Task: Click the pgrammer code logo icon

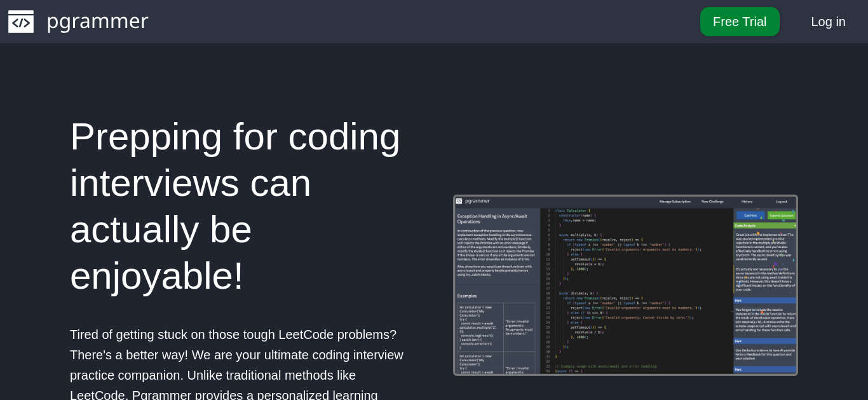Action: [21, 22]
